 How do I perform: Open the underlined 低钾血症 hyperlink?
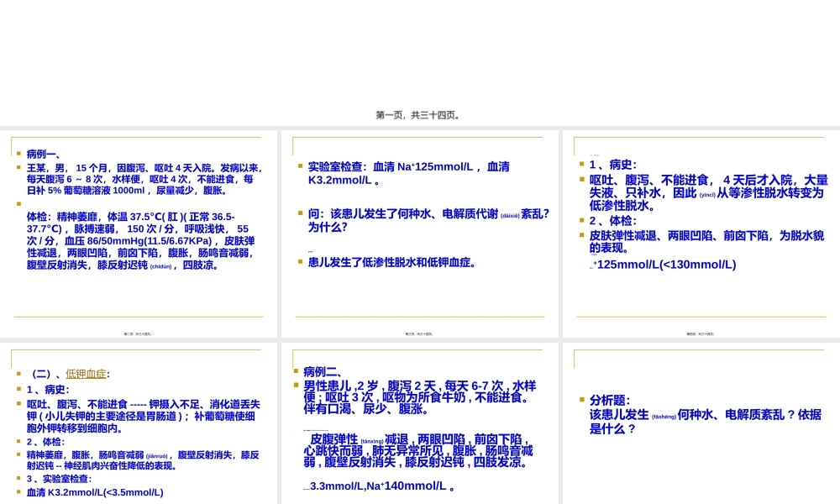[x=85, y=373]
